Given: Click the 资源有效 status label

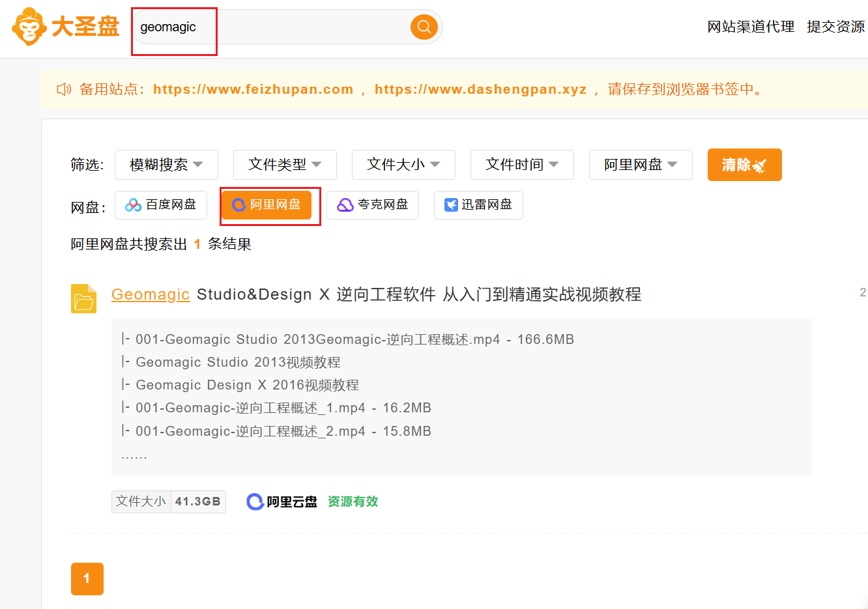Looking at the screenshot, I should pos(353,502).
